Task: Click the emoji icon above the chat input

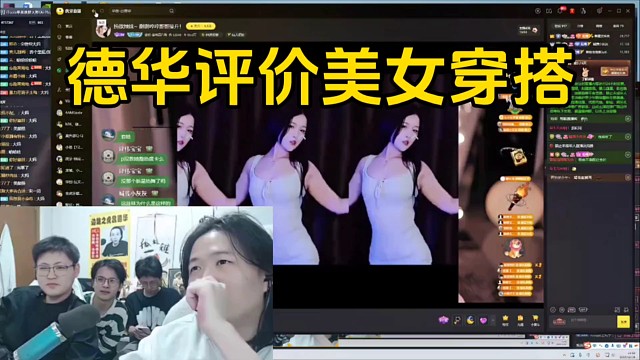Action: click(x=553, y=310)
